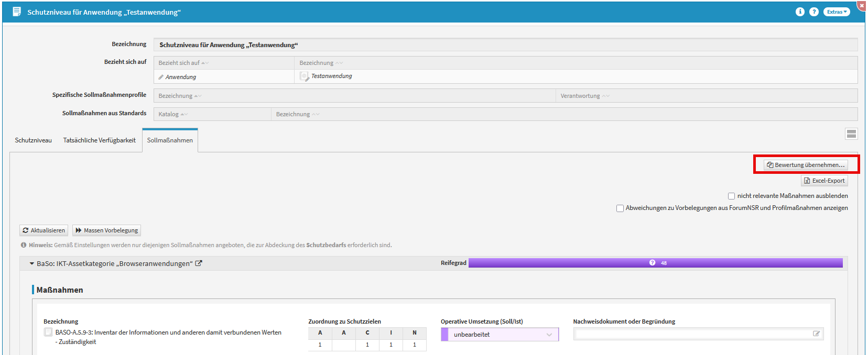
Task: Click the Nachweisdokument oder Begründung input field
Action: (692, 334)
